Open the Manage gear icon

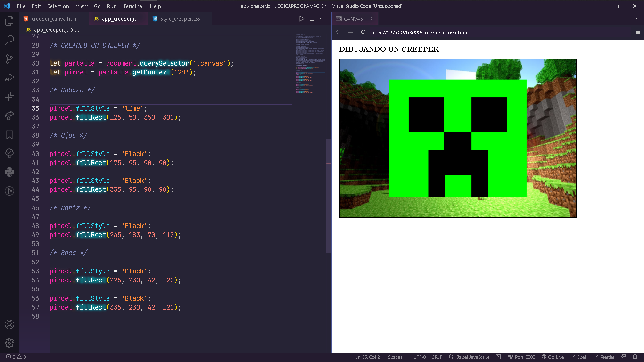click(9, 343)
